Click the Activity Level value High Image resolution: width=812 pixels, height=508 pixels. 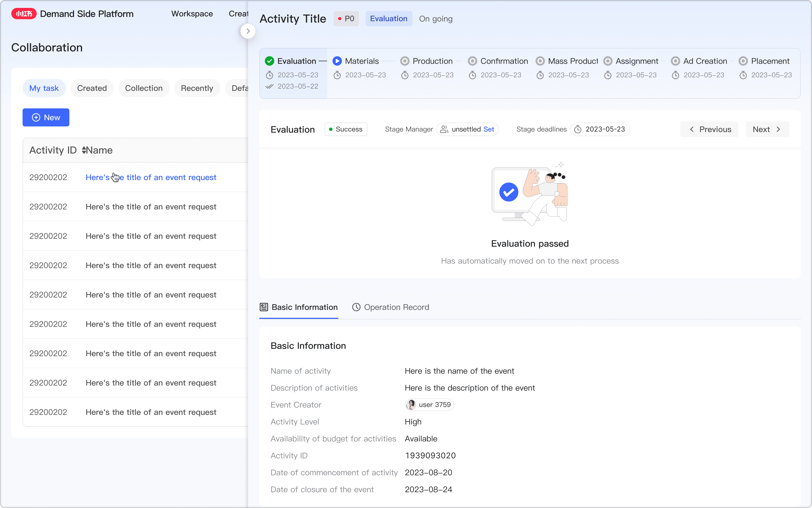pos(413,422)
